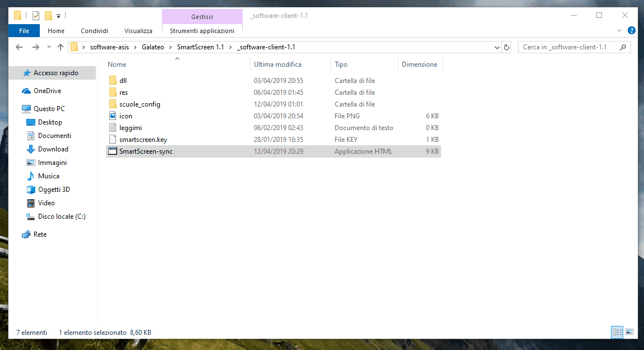Viewport: 644px width, 350px height.
Task: Click the scuole_config folder name
Action: tap(140, 104)
